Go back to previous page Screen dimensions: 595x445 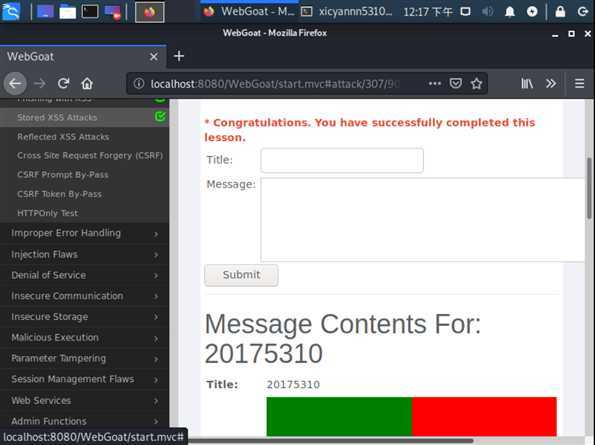point(15,83)
